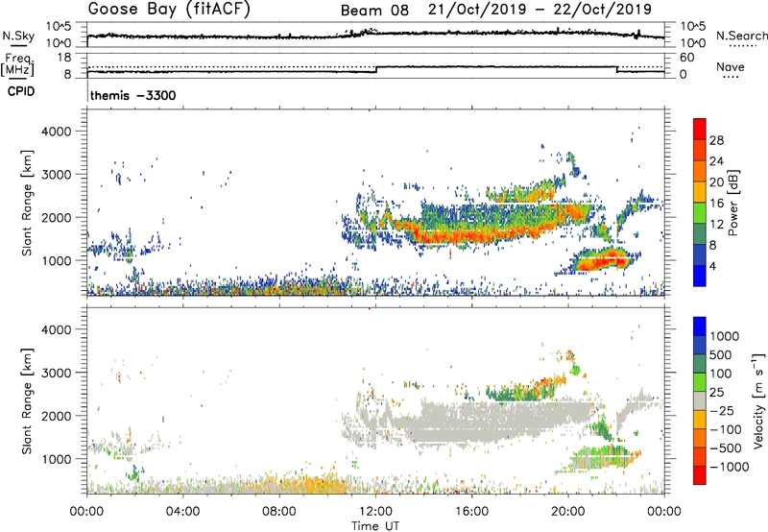This screenshot has height=532, width=768.
Task: Click the "12" tick on the power color bar
Action: point(716,224)
